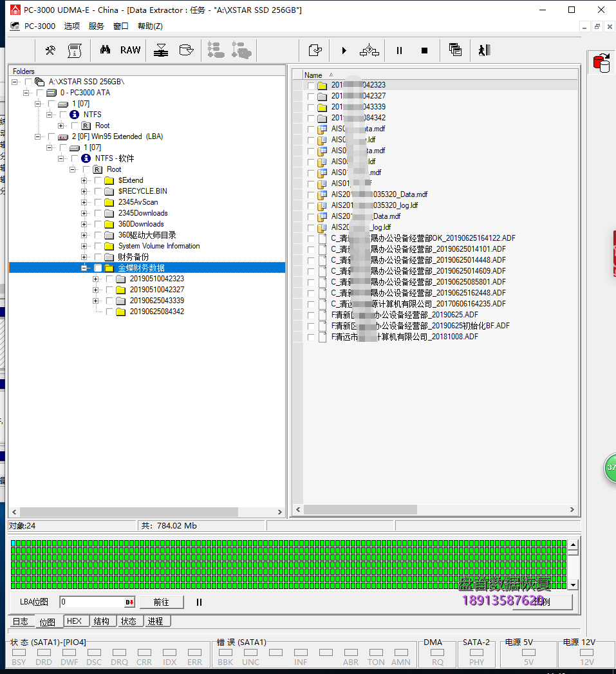616x674 pixels.
Task: Start the process with the play button
Action: pyautogui.click(x=344, y=51)
